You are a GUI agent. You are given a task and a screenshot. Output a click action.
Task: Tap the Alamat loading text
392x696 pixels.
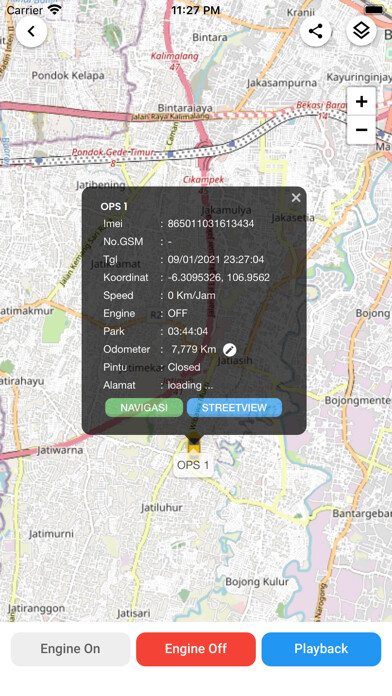pyautogui.click(x=190, y=385)
